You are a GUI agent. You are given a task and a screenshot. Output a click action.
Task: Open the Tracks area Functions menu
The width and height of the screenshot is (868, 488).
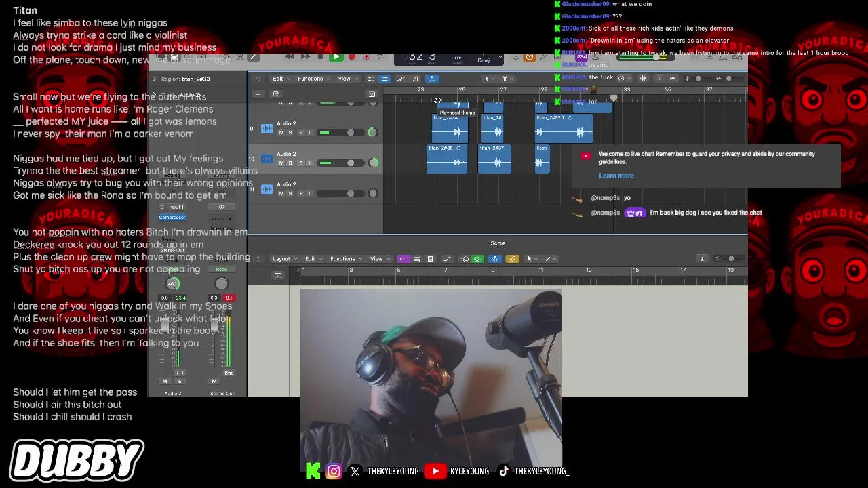[314, 79]
